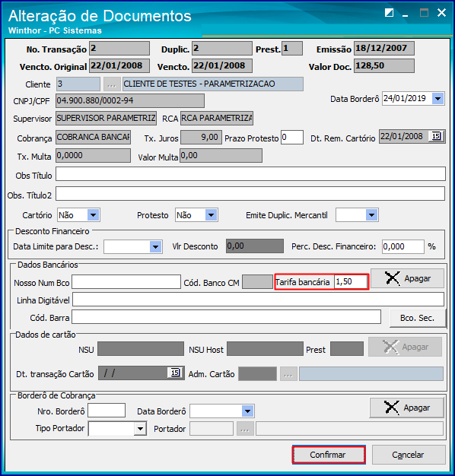Click the RCA field 'RCA PARAMETRIZA'
The image size is (455, 476).
click(x=217, y=118)
